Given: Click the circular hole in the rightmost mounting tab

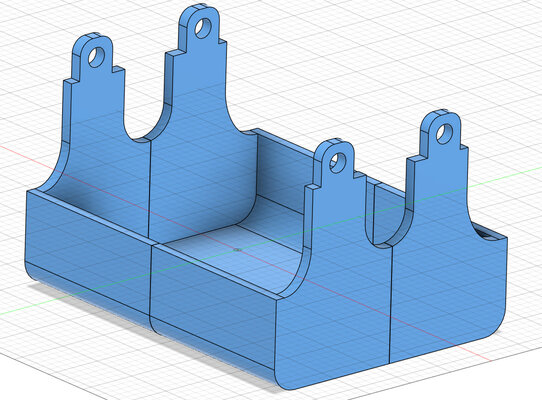Looking at the screenshot, I should (x=445, y=134).
